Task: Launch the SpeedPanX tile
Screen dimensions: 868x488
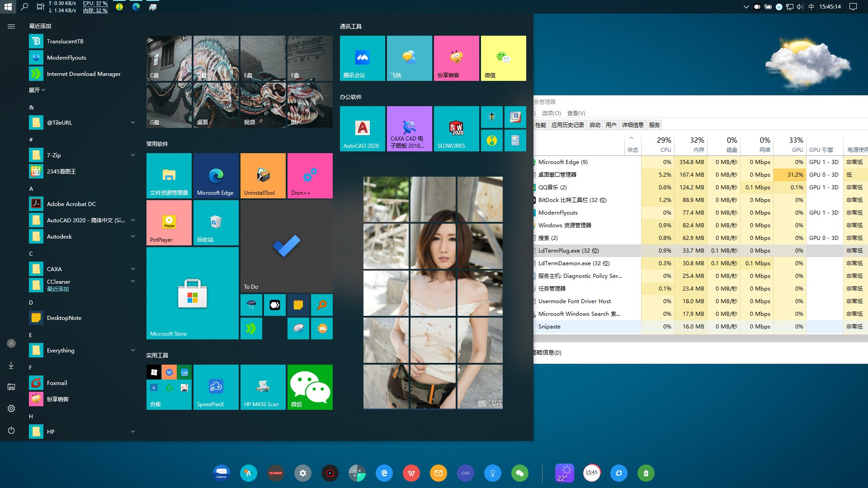Action: coord(216,387)
